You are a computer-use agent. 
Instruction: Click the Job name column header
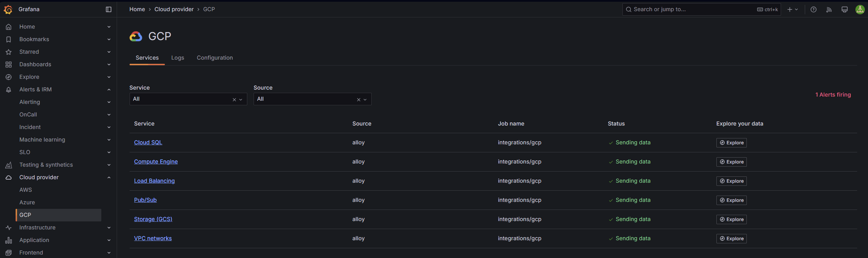511,124
